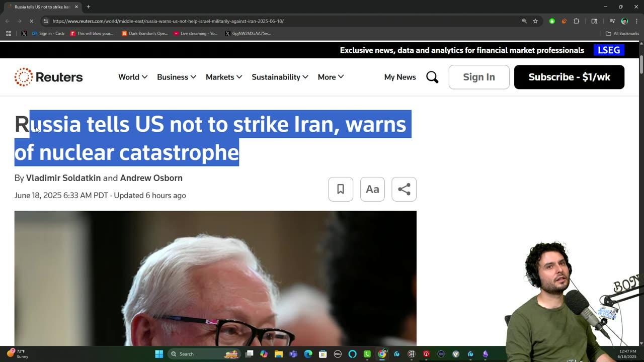Viewport: 644px width, 362px height.
Task: Open the Aa text size options
Action: pos(372,189)
